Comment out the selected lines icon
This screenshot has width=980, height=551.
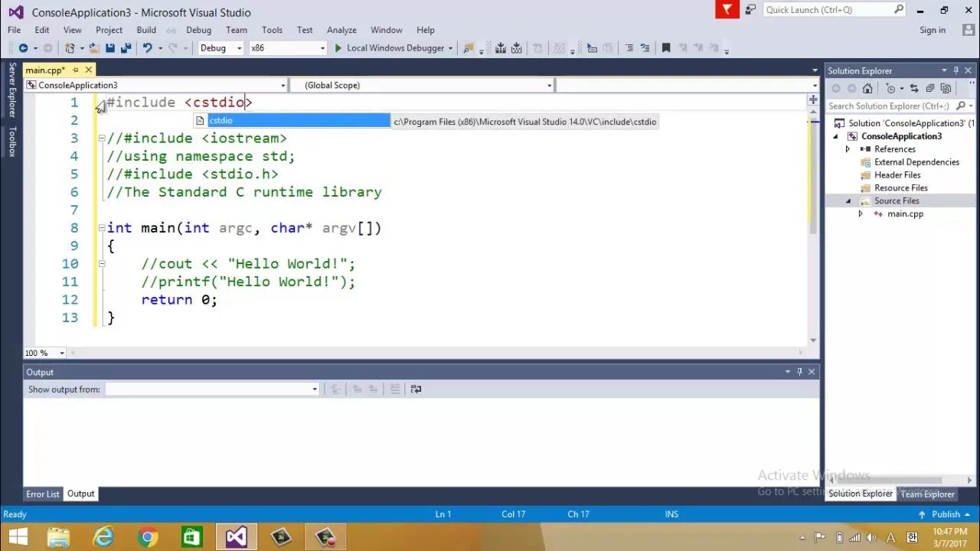point(629,47)
